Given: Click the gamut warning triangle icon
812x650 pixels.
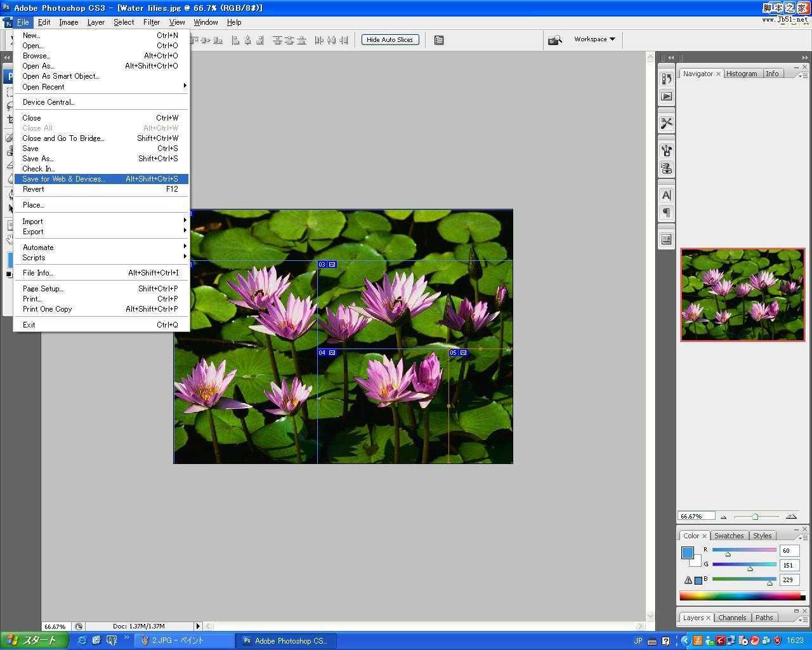Looking at the screenshot, I should point(688,580).
